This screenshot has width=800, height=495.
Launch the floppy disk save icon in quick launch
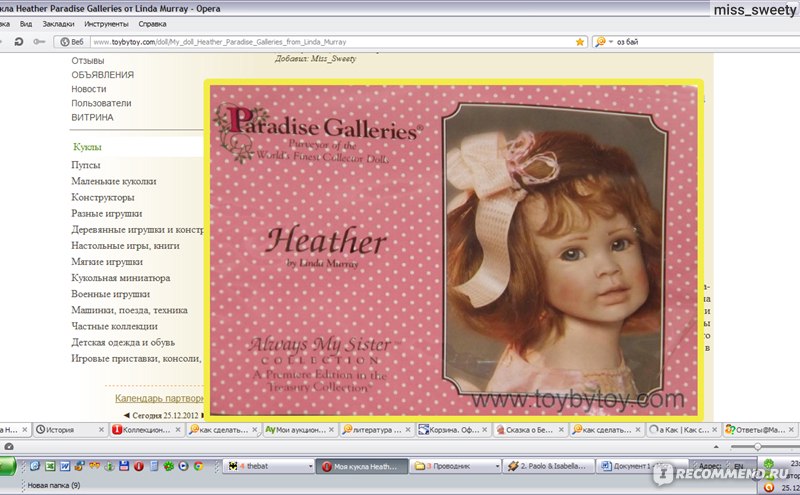tap(123, 466)
